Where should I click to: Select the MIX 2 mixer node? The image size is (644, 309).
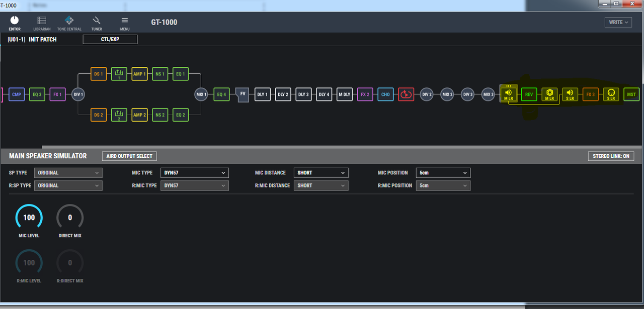tap(447, 94)
